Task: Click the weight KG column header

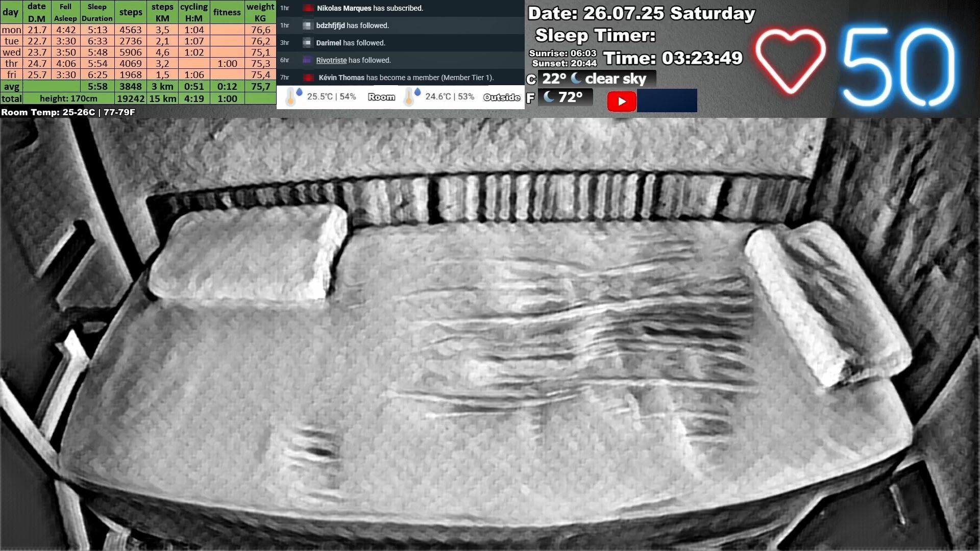Action: [x=260, y=12]
